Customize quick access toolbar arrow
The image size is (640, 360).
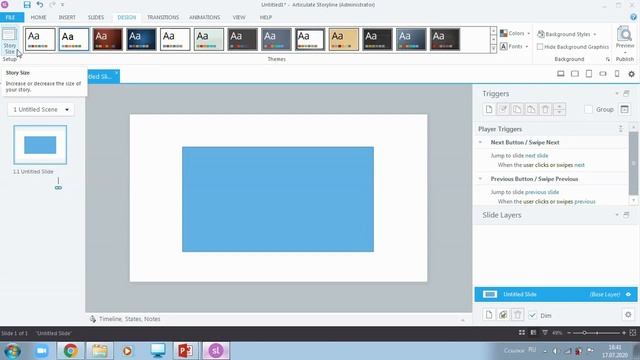(x=62, y=5)
